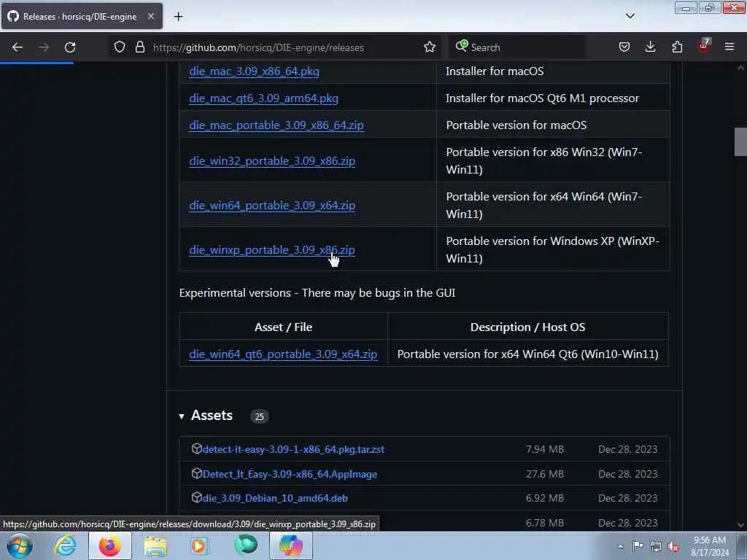Click package icon beside detect-it-easy pkg.tar.zst
This screenshot has width=747, height=560.
[x=197, y=448]
